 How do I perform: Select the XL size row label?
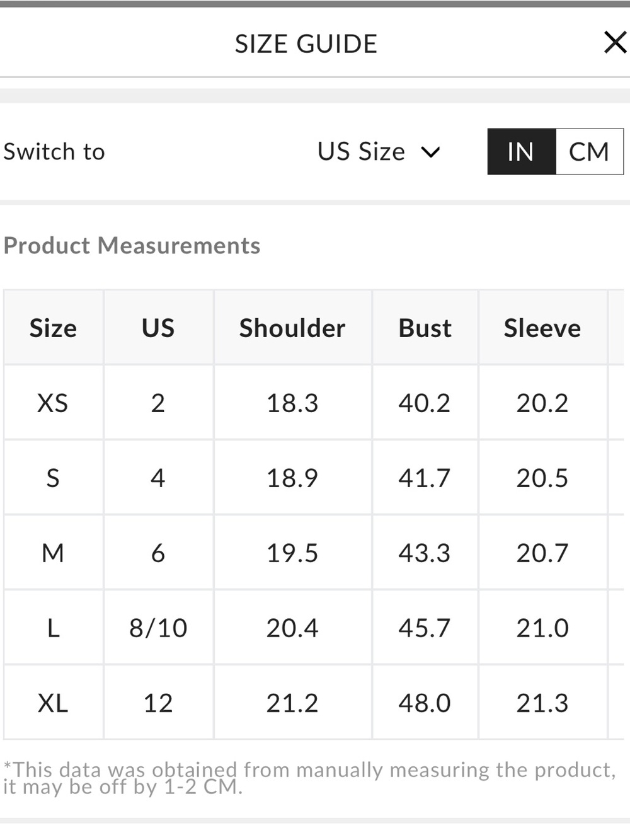(x=53, y=703)
